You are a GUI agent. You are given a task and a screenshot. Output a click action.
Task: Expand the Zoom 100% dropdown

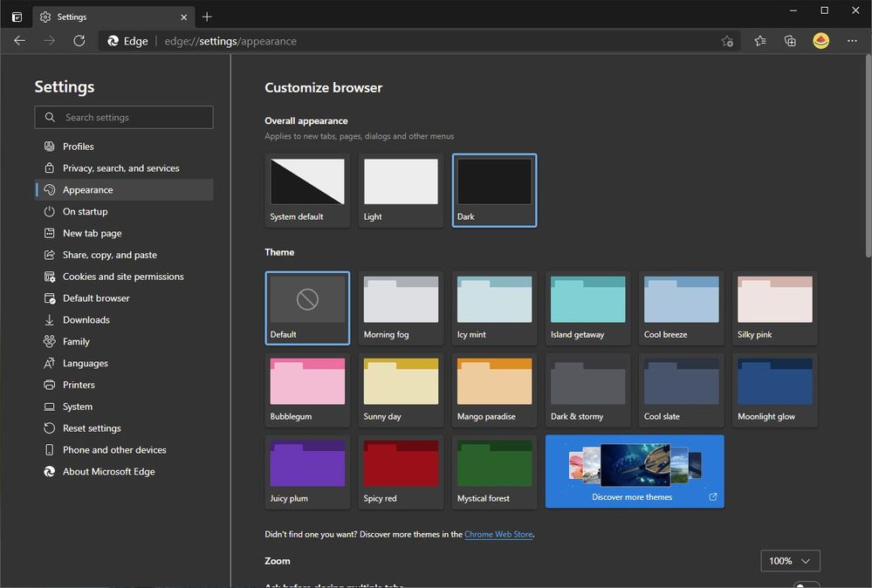790,561
